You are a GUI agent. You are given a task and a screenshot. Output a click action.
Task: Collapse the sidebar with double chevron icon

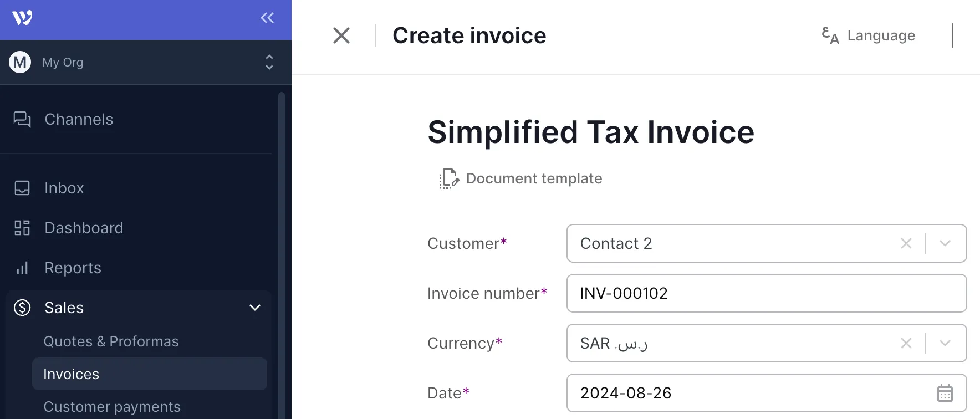click(x=267, y=18)
